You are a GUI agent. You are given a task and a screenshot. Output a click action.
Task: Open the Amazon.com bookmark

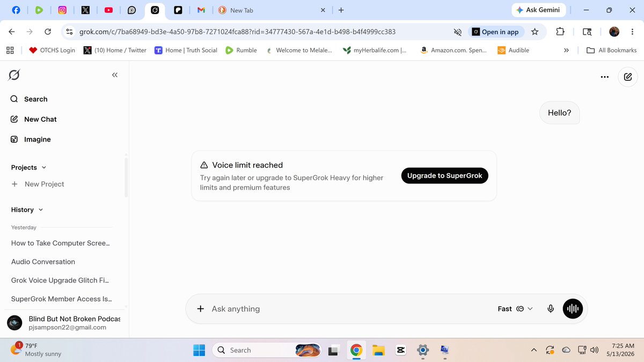point(453,50)
